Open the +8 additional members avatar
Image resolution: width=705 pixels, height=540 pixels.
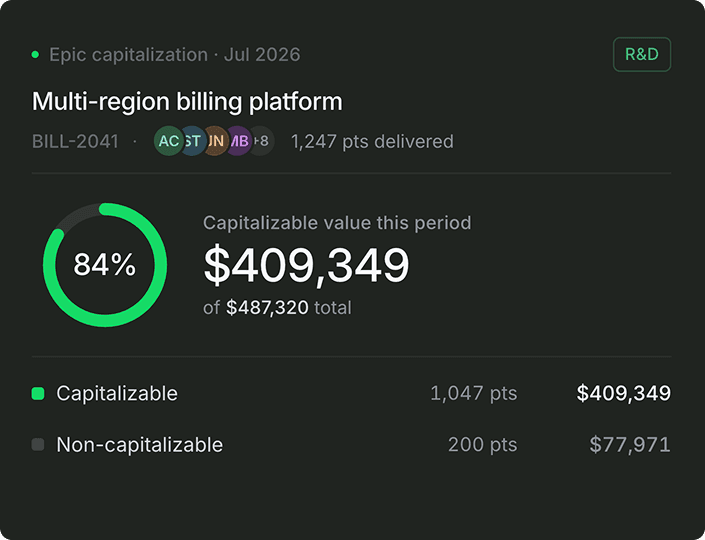pos(263,141)
